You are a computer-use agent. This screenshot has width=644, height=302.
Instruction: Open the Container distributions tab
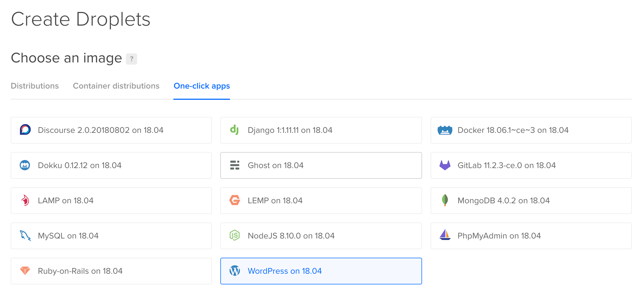coord(116,86)
